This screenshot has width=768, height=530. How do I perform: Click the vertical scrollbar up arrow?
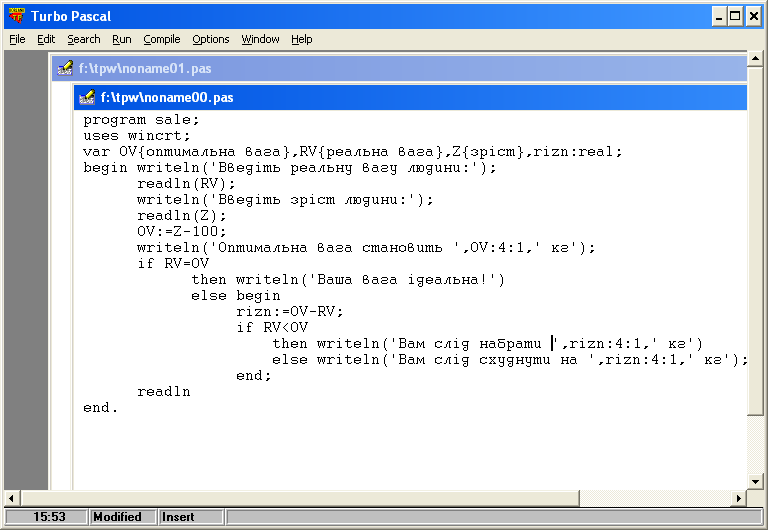[x=755, y=59]
